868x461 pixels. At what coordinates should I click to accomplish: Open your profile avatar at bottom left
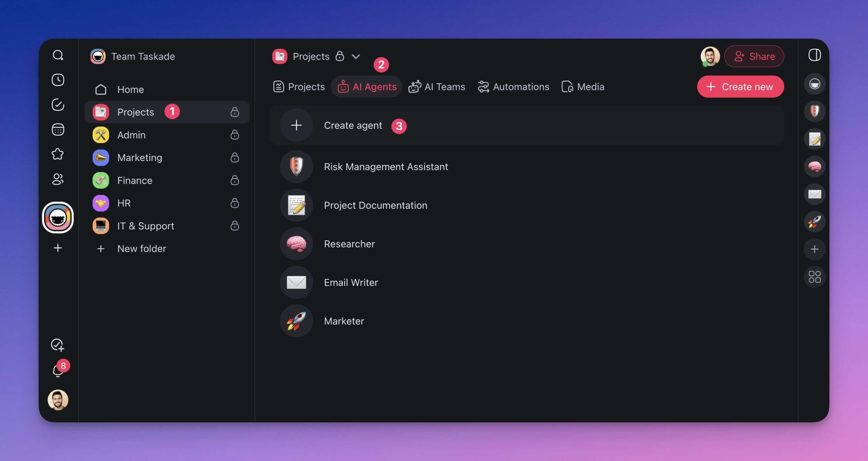[x=58, y=400]
